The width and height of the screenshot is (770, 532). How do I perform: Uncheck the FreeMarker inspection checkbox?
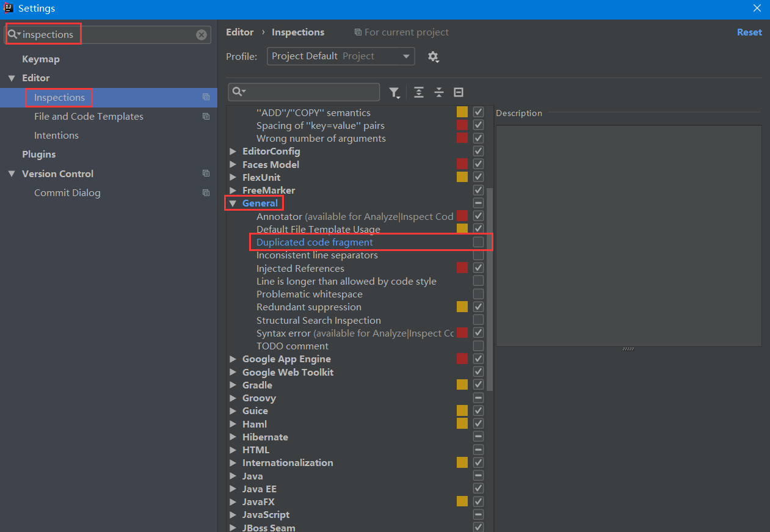tap(478, 190)
